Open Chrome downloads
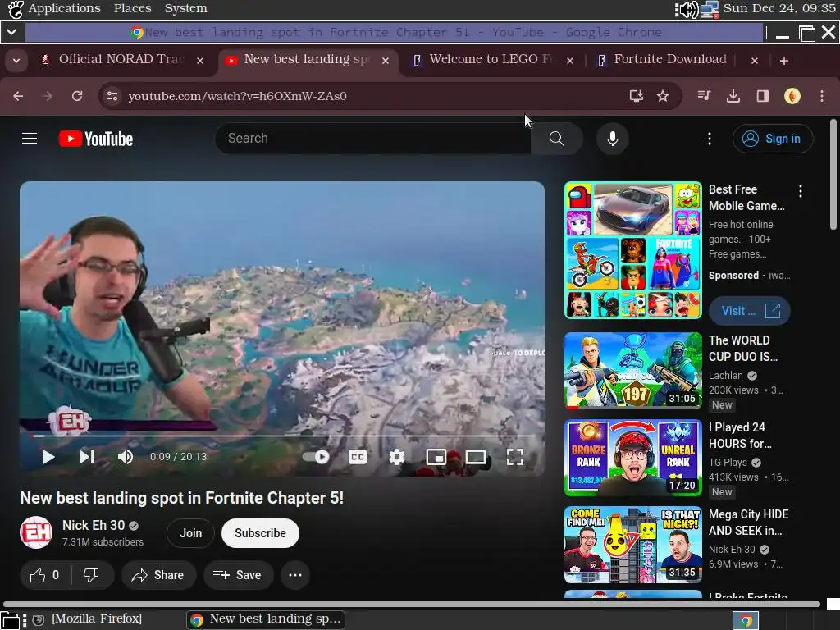 pos(733,96)
